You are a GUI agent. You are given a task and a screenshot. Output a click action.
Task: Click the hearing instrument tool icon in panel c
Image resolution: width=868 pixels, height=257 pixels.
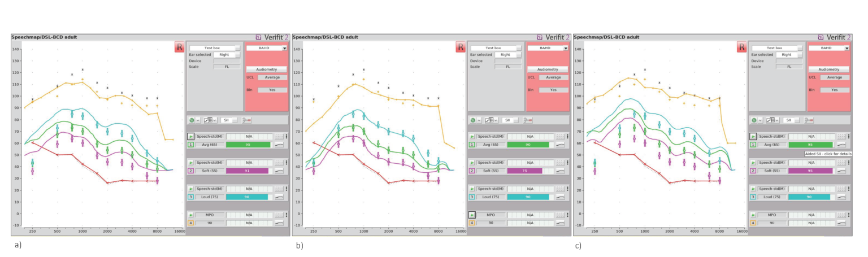coord(810,120)
